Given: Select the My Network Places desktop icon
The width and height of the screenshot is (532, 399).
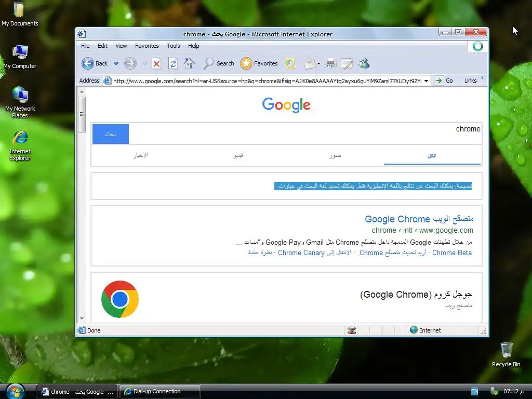Looking at the screenshot, I should pyautogui.click(x=20, y=102).
